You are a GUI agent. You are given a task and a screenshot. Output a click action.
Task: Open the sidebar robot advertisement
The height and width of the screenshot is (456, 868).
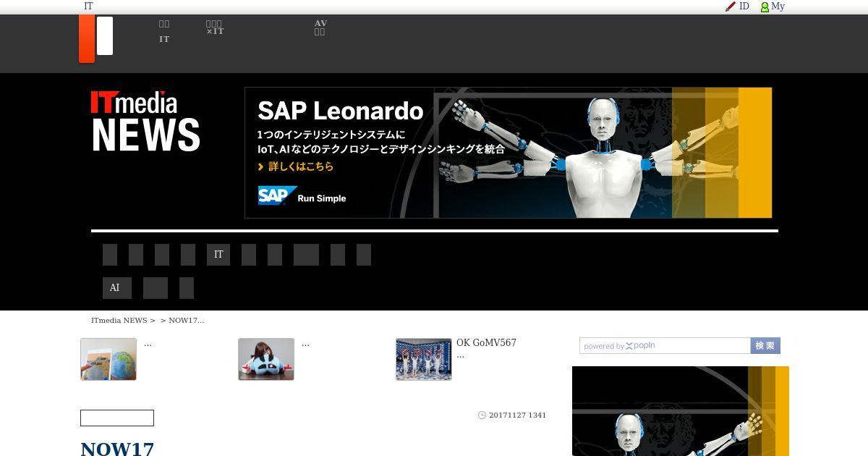click(681, 411)
